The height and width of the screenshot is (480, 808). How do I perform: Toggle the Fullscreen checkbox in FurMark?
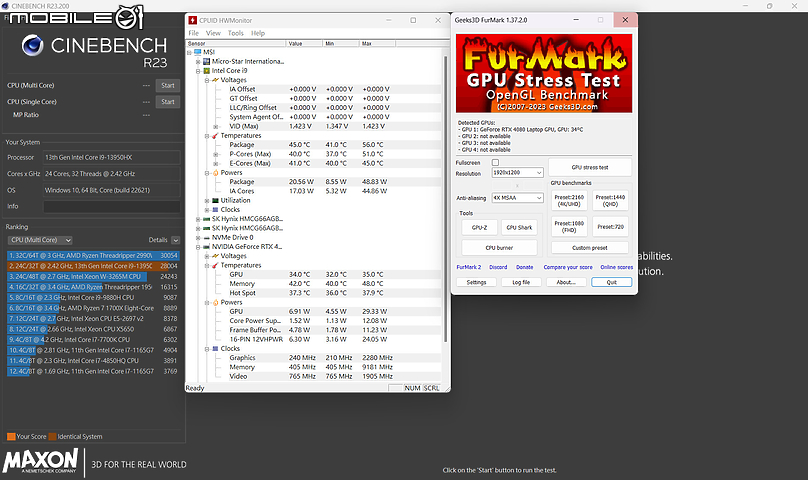tap(495, 162)
